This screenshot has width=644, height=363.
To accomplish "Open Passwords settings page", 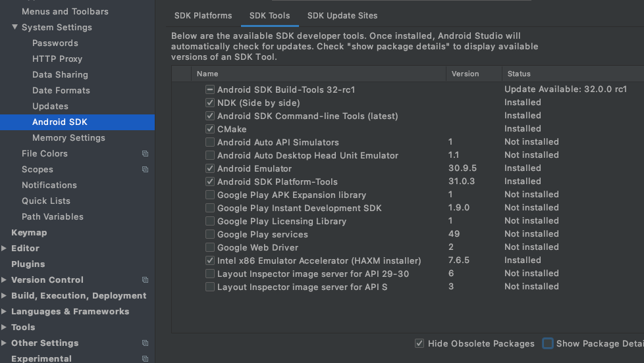I will point(55,43).
